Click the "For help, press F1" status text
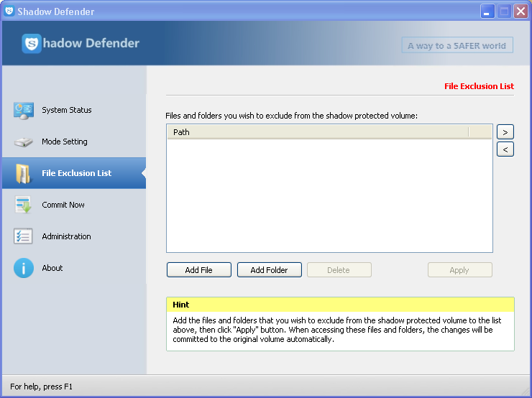The width and height of the screenshot is (532, 398). coord(41,387)
